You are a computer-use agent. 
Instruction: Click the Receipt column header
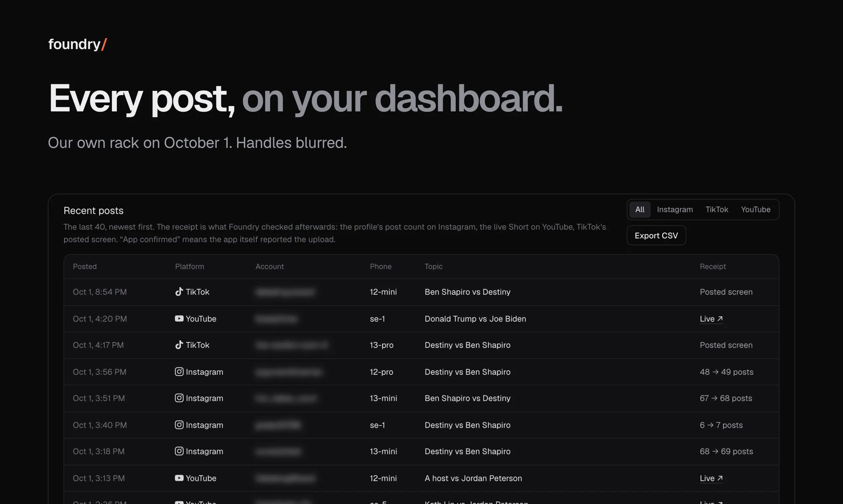(713, 267)
